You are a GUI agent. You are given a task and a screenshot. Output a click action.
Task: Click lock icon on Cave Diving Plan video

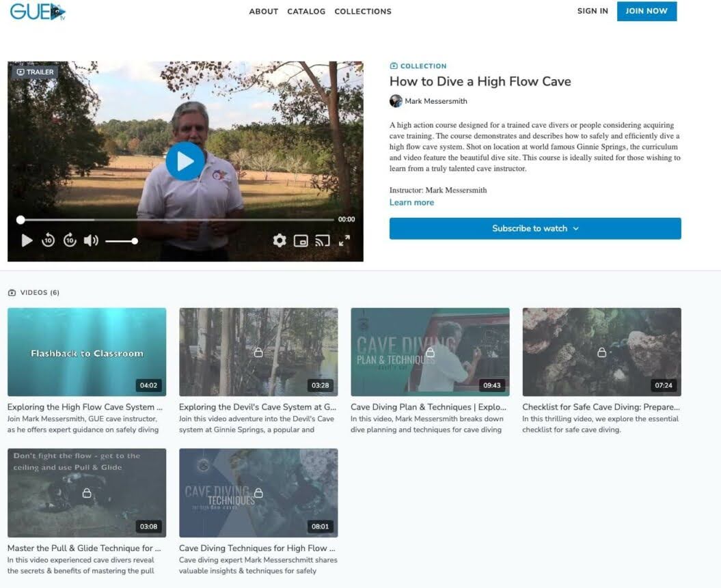[x=430, y=352]
